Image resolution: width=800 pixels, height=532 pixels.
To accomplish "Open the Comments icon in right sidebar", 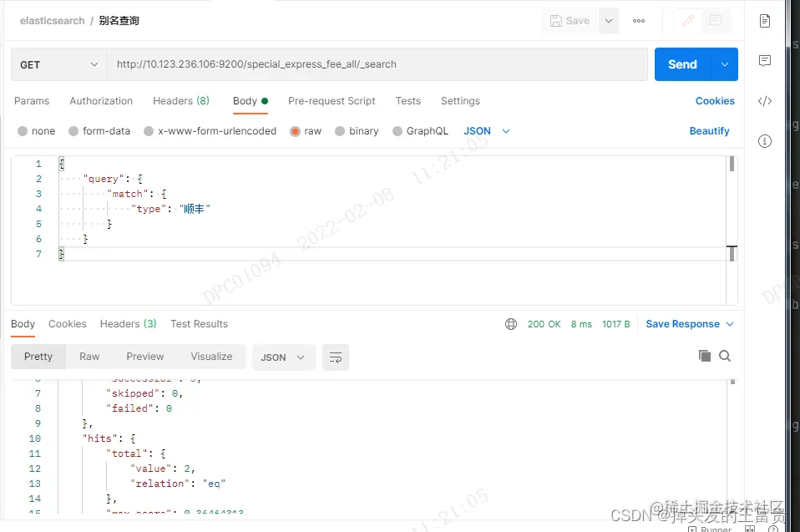I will [x=764, y=61].
